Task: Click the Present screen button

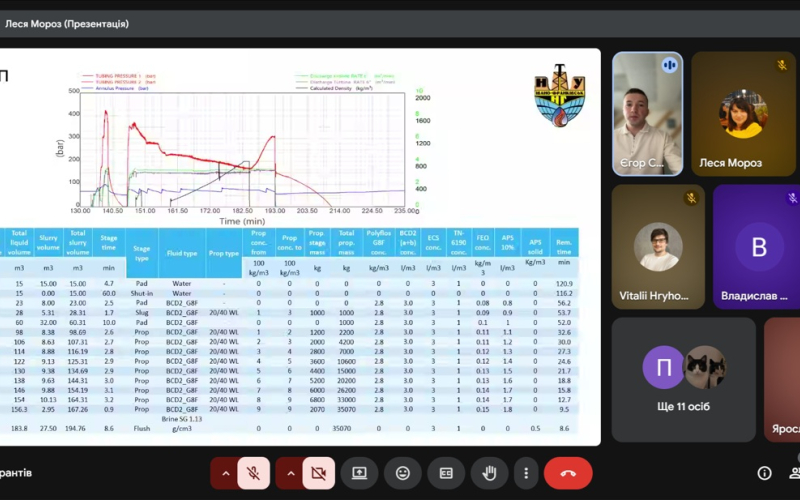Action: tap(359, 473)
